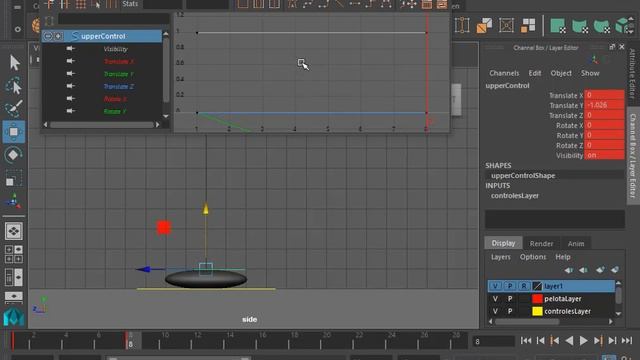Open the Layers menu
This screenshot has width=640, height=360.
[x=500, y=257]
